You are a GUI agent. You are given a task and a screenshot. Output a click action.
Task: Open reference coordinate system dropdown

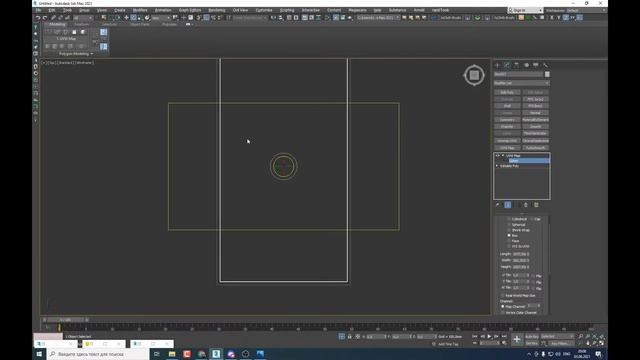click(x=161, y=18)
